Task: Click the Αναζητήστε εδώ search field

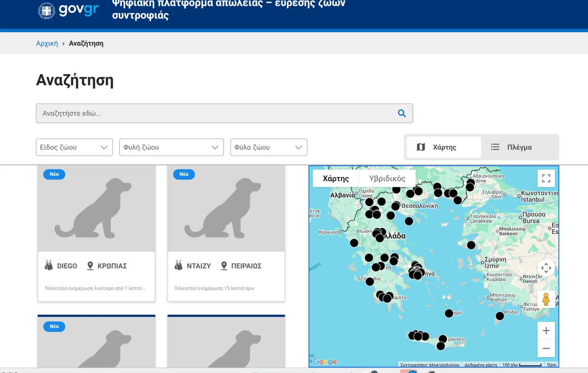Action: point(217,114)
